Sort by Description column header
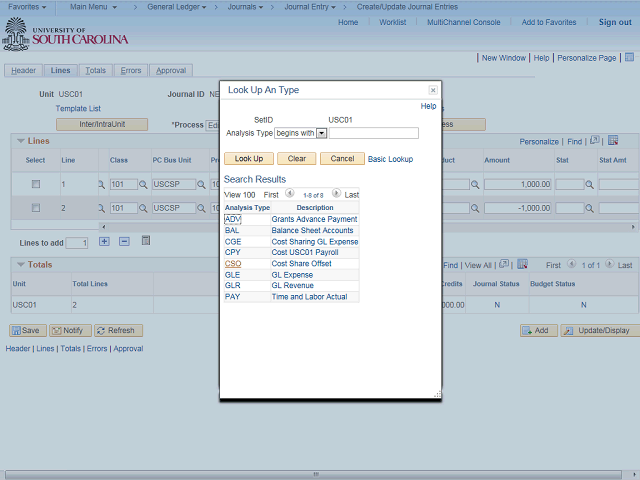 point(315,207)
